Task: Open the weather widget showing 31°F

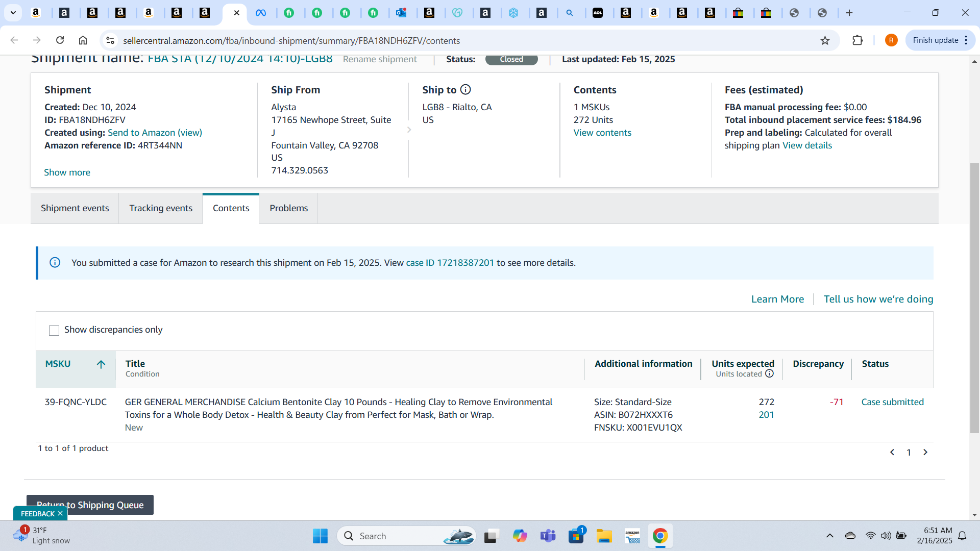Action: coord(42,536)
